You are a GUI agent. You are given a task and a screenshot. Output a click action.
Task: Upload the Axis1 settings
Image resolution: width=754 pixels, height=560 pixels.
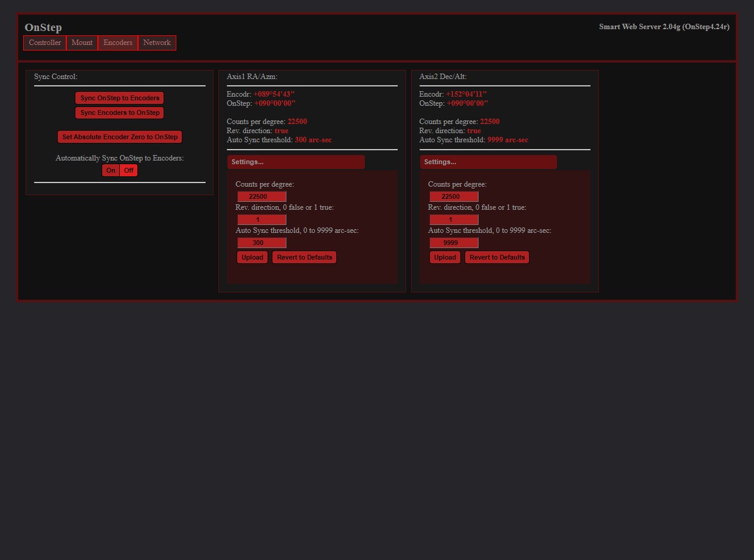click(x=252, y=257)
